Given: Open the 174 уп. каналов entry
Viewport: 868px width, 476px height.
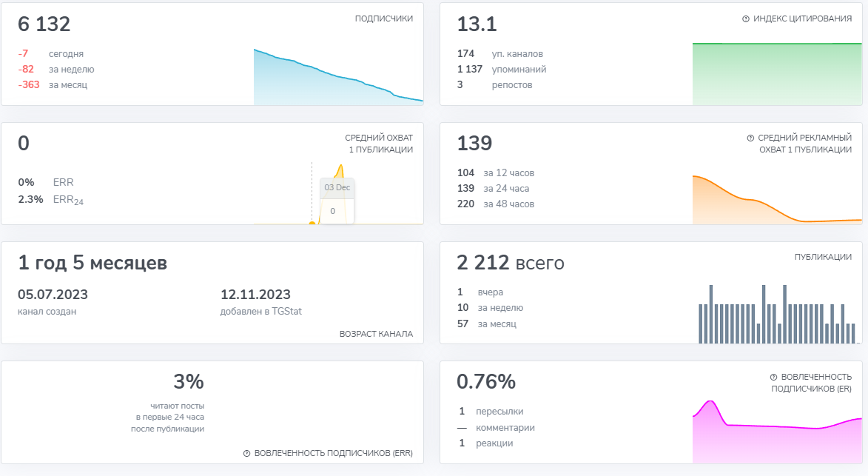Looking at the screenshot, I should click(x=500, y=54).
